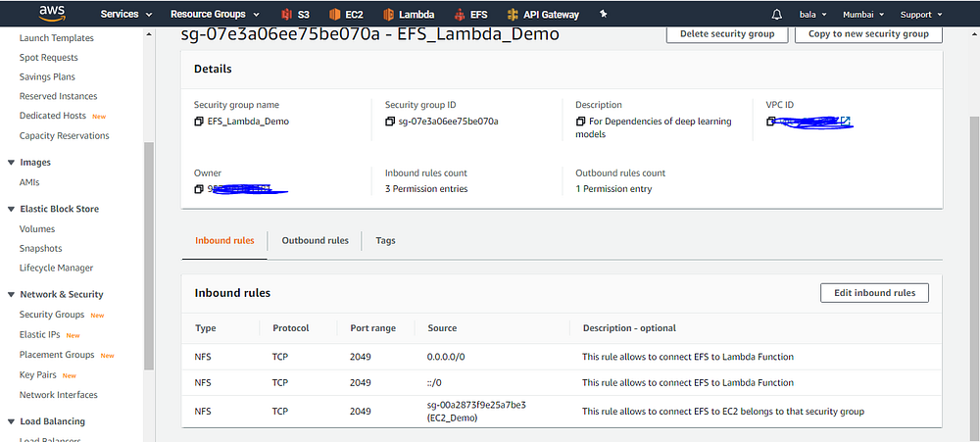Viewport: 980px width, 442px height.
Task: Open Volumes in sidebar
Action: click(x=37, y=228)
